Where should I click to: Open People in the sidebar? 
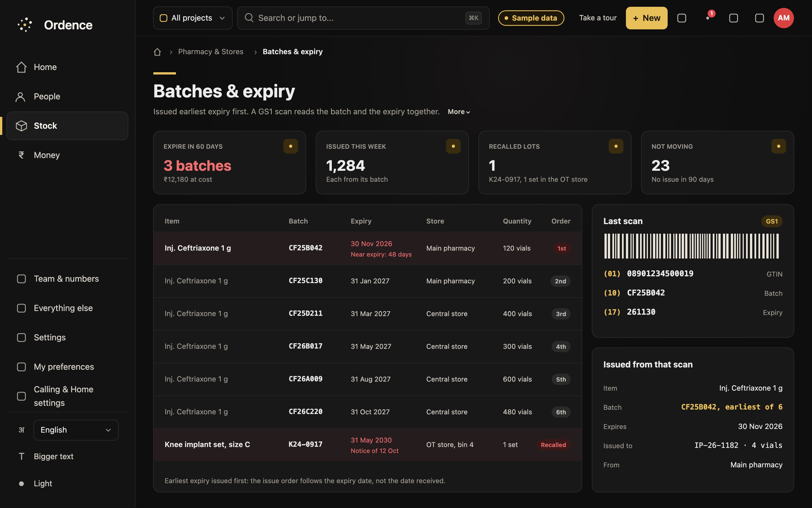click(67, 97)
